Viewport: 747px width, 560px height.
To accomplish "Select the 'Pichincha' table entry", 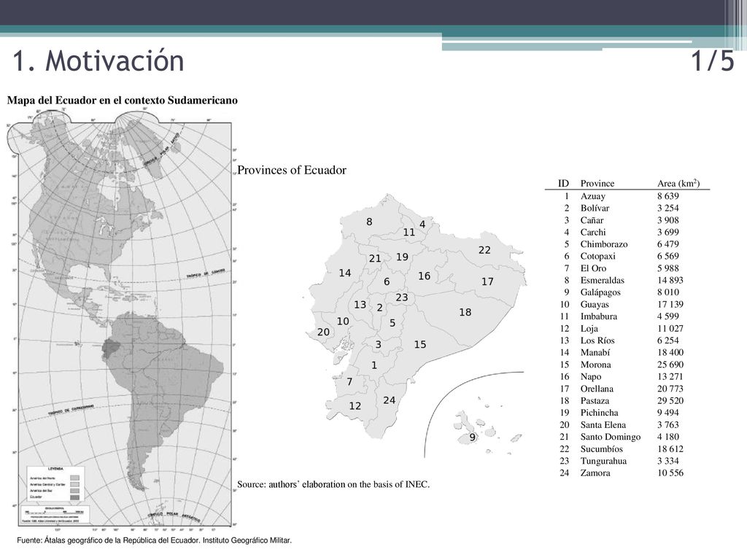I will (599, 413).
